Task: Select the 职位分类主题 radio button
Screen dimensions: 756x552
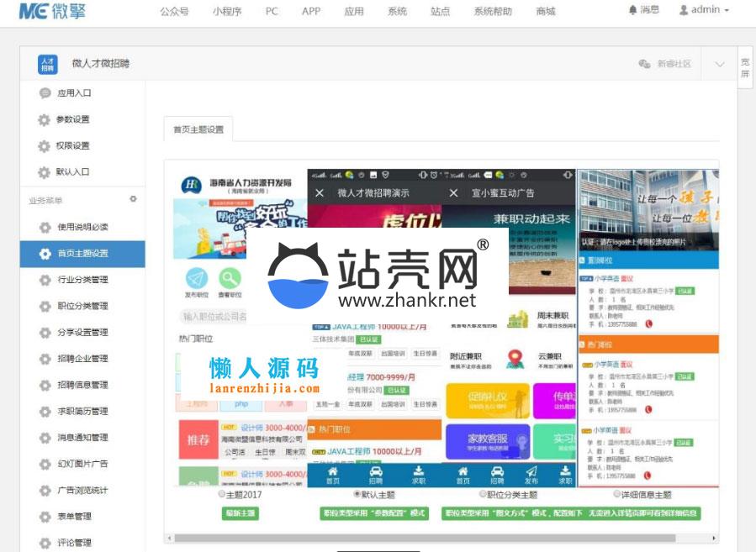Action: point(483,494)
